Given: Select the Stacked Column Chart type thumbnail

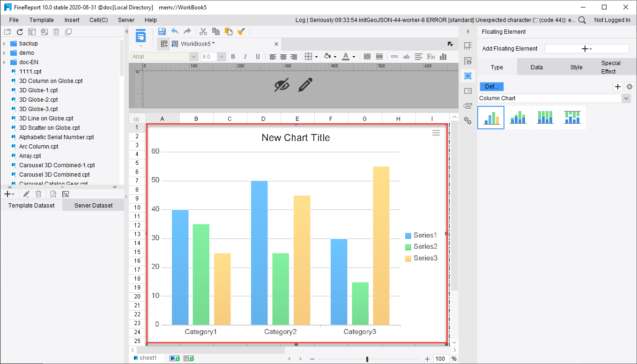Looking at the screenshot, I should click(x=518, y=117).
